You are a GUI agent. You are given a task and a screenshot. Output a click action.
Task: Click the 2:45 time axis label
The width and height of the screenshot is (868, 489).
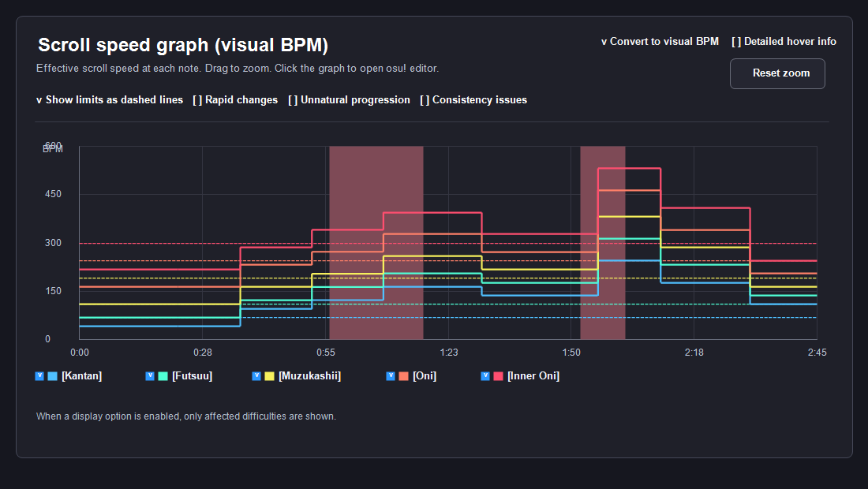click(817, 353)
